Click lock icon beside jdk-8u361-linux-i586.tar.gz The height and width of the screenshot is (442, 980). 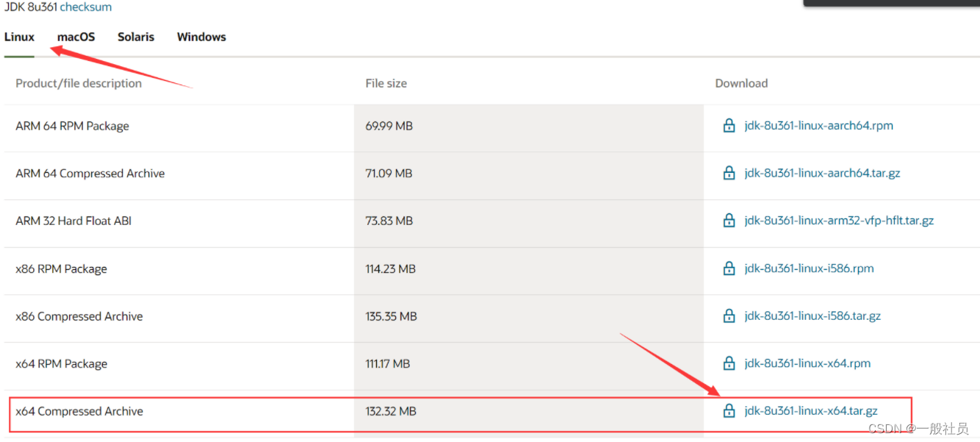click(x=729, y=316)
